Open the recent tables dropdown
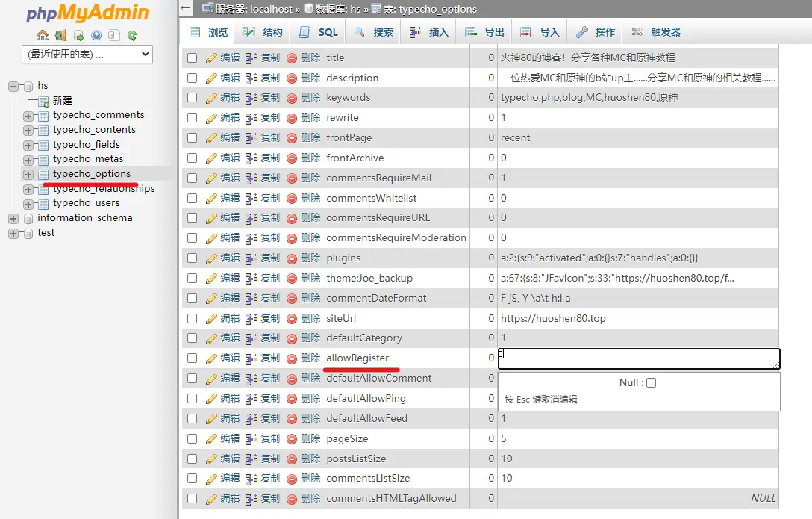This screenshot has height=519, width=812. coord(87,54)
